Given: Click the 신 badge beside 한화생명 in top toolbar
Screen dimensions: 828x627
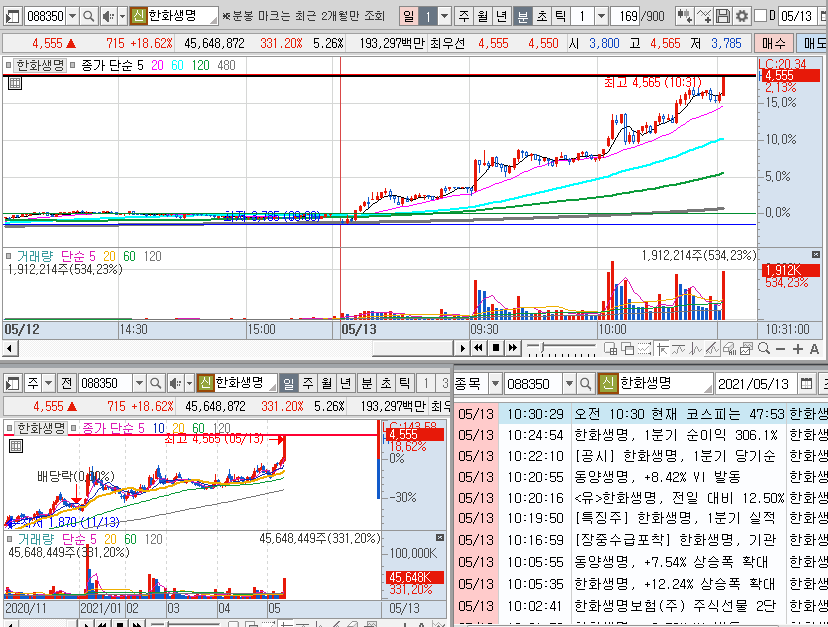Looking at the screenshot, I should [x=138, y=16].
